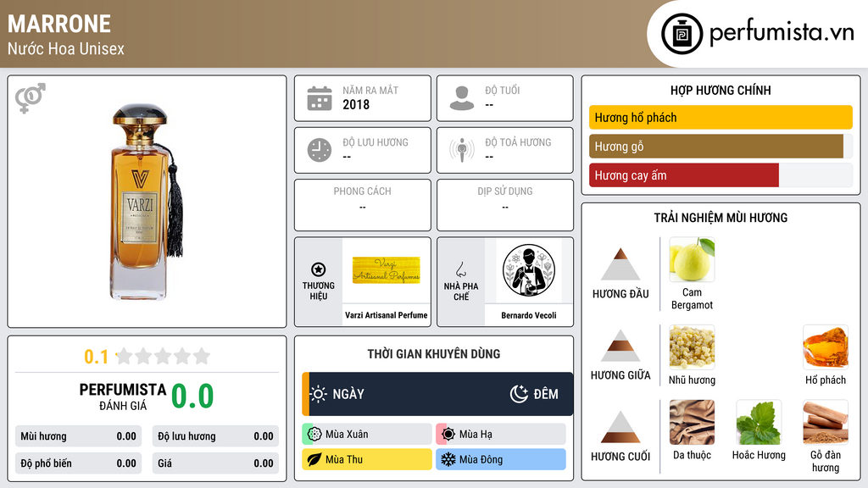The height and width of the screenshot is (488, 868).
Task: Click the Giá score row
Action: coord(215,463)
